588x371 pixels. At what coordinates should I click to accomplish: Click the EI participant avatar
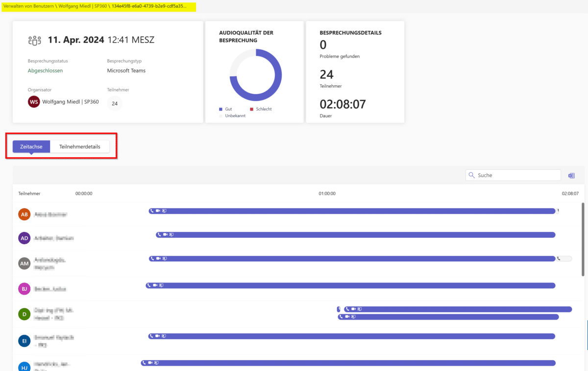24,341
